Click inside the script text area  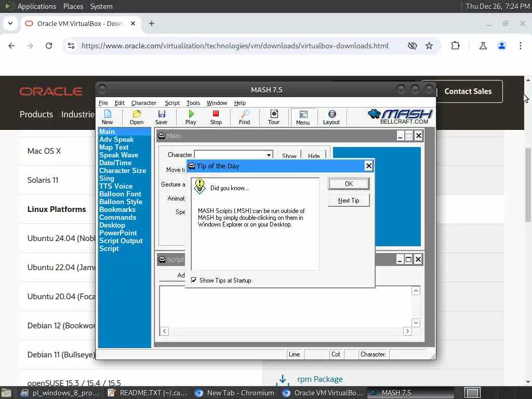(285, 307)
